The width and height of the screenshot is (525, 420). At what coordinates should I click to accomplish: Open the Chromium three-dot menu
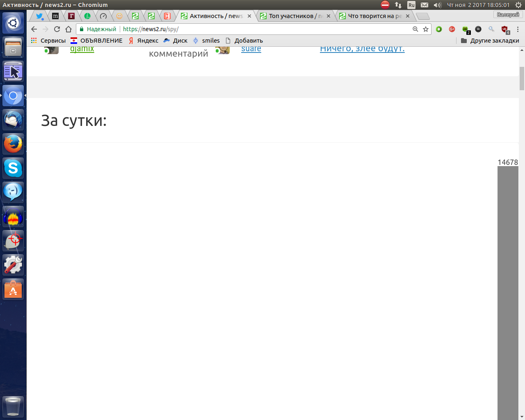point(518,29)
